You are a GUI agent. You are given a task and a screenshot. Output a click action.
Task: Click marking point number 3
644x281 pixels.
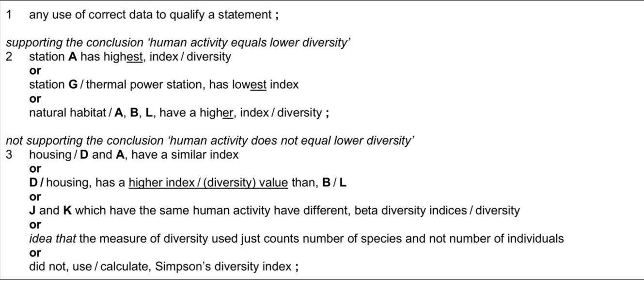click(x=9, y=155)
